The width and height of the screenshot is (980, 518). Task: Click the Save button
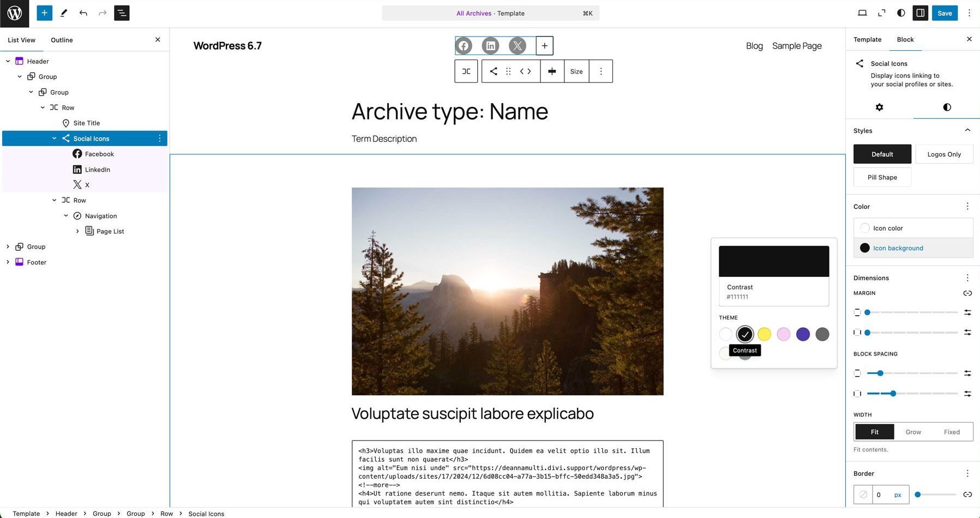click(945, 13)
